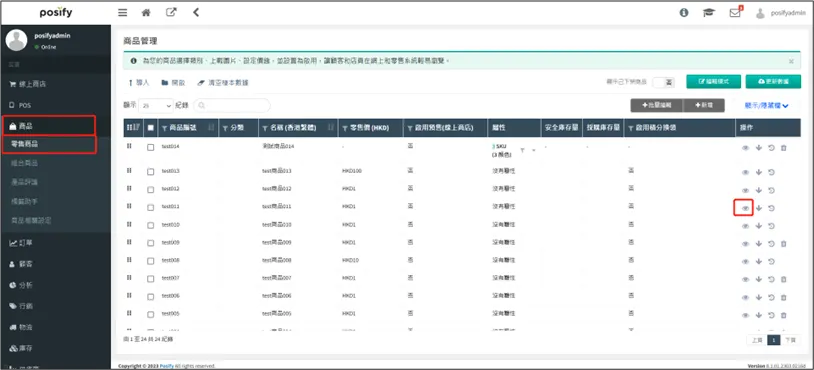Click the grey batch edit button
Image resolution: width=814 pixels, height=370 pixels.
(x=657, y=105)
